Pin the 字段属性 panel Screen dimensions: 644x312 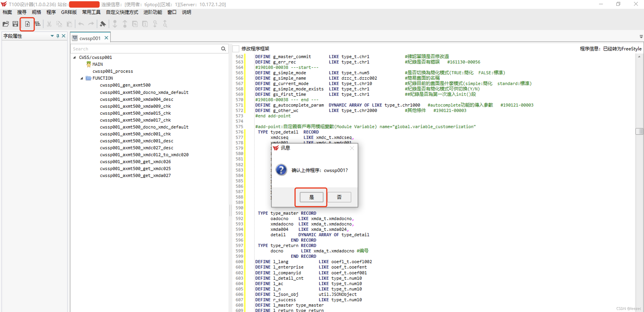pyautogui.click(x=58, y=36)
